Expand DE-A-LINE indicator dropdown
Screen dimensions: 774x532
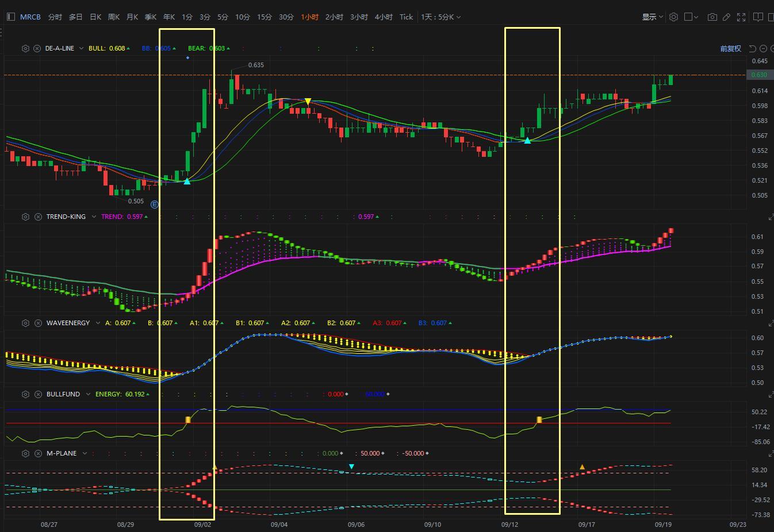click(81, 49)
